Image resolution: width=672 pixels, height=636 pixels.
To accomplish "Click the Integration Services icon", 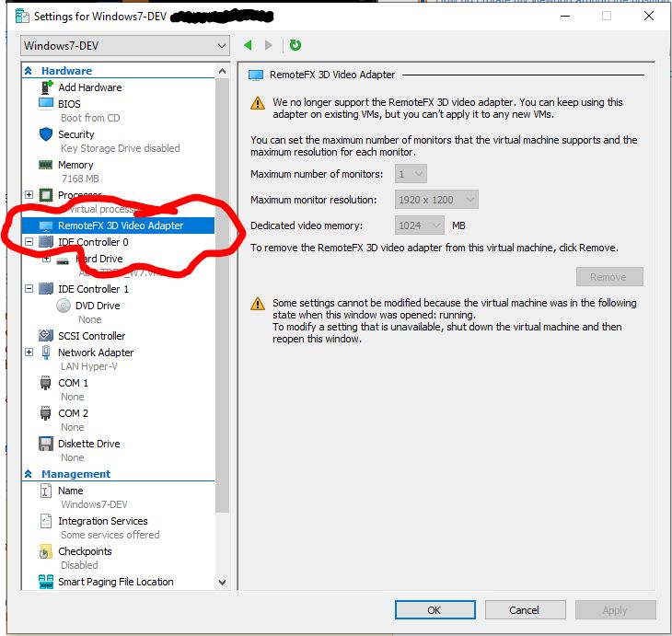I will click(x=46, y=521).
